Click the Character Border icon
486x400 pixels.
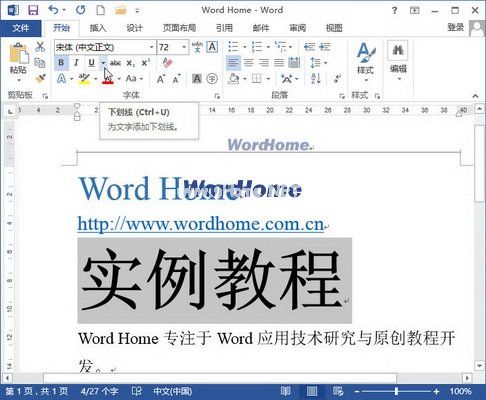(212, 47)
